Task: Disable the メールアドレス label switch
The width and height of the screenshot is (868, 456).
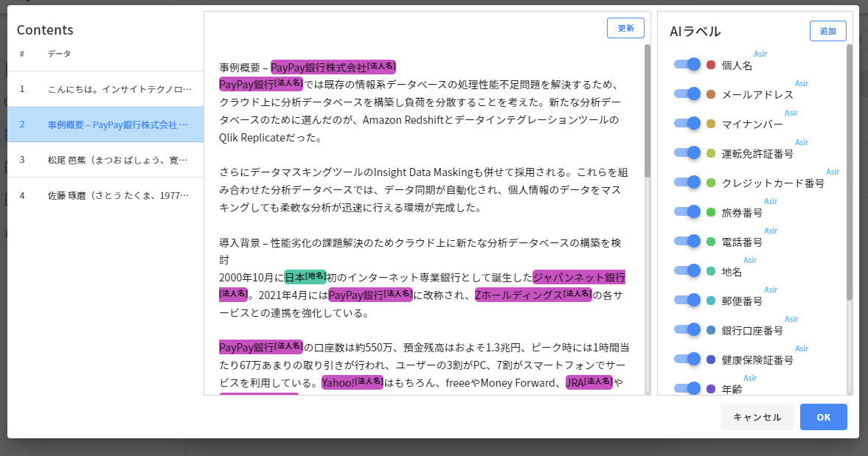Action: pyautogui.click(x=687, y=94)
